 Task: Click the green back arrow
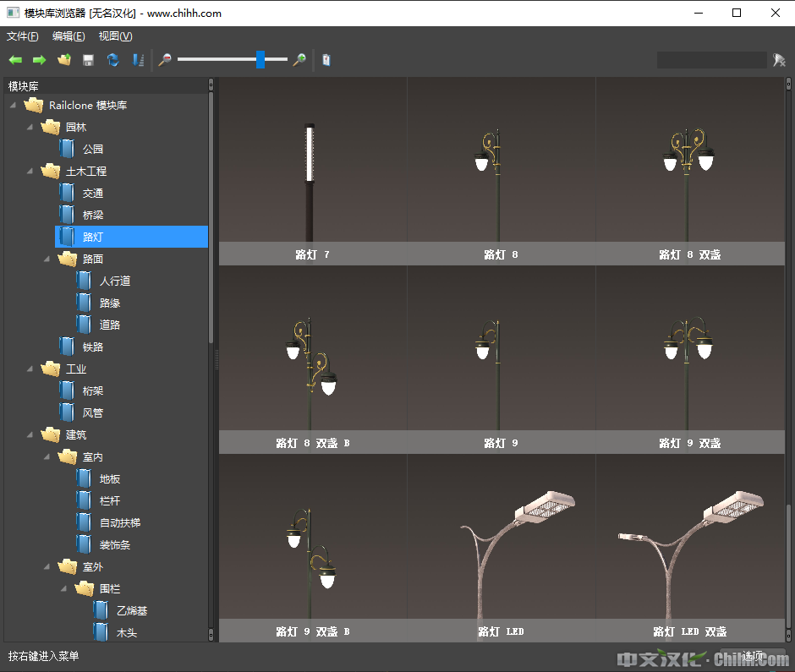point(15,60)
